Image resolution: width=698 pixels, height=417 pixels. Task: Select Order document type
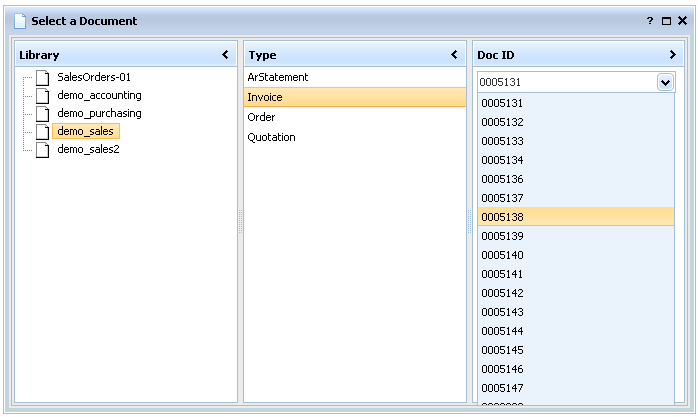(x=262, y=117)
